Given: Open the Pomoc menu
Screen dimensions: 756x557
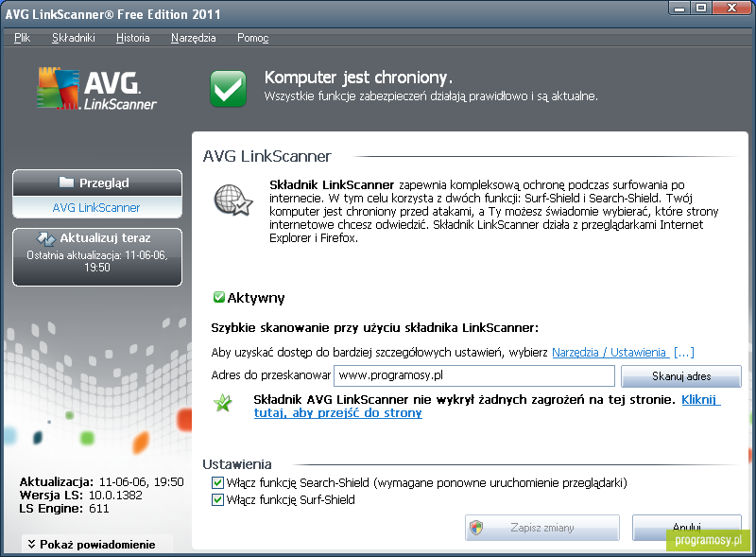Looking at the screenshot, I should [x=252, y=38].
